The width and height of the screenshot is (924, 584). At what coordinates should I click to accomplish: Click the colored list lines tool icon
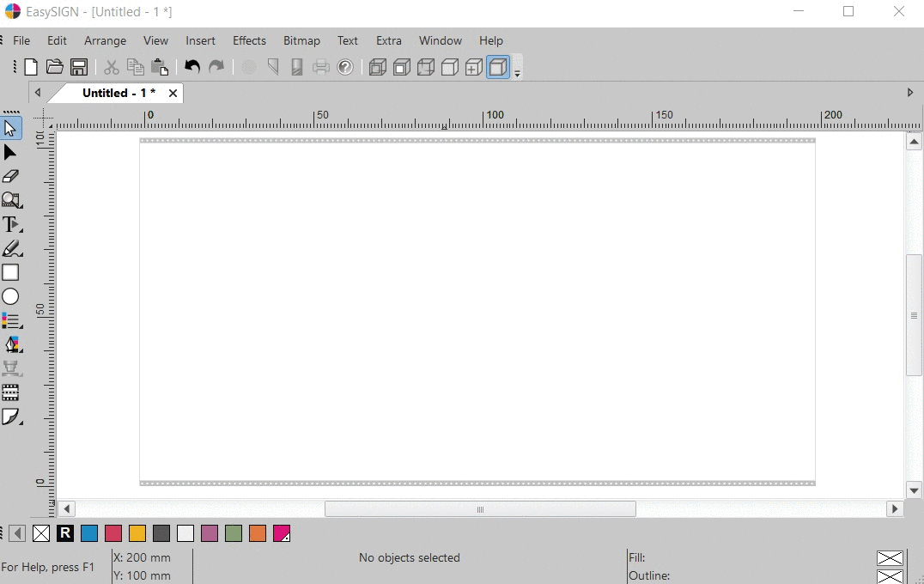11,320
